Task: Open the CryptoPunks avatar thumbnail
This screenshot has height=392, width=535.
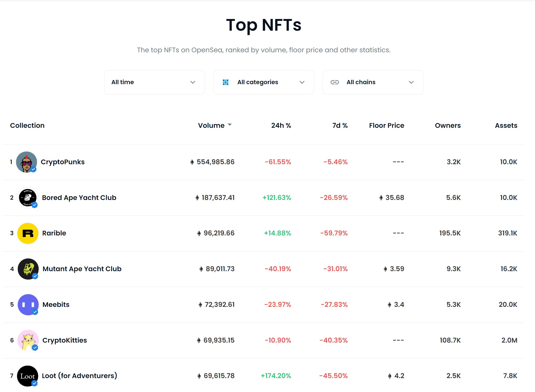Action: coord(26,162)
